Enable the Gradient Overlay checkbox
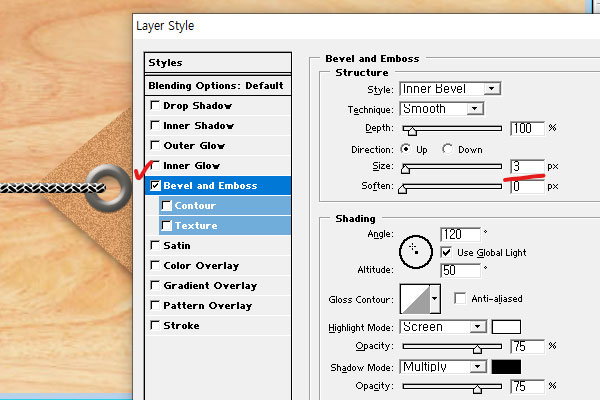Viewport: 600px width, 400px height. tap(155, 286)
